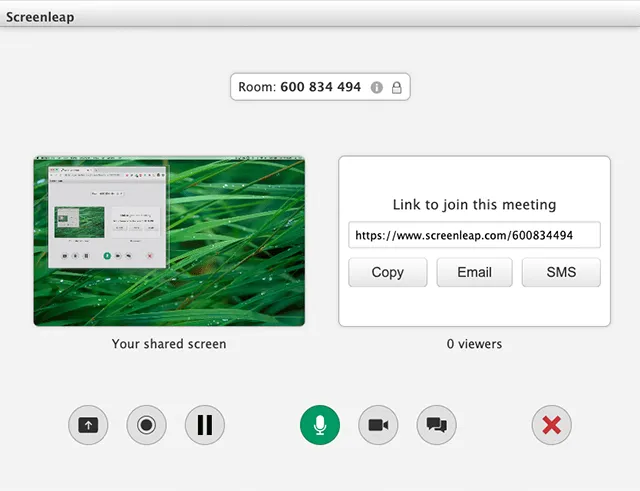Click the 0 viewers label
Viewport: 640px width, 491px height.
tap(474, 344)
